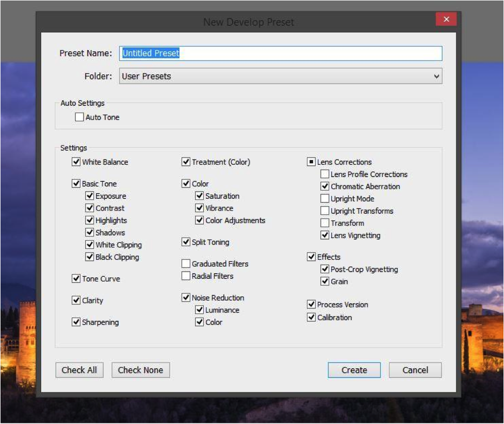Enable the Upright Mode checkbox
This screenshot has width=504, height=424.
coord(325,198)
